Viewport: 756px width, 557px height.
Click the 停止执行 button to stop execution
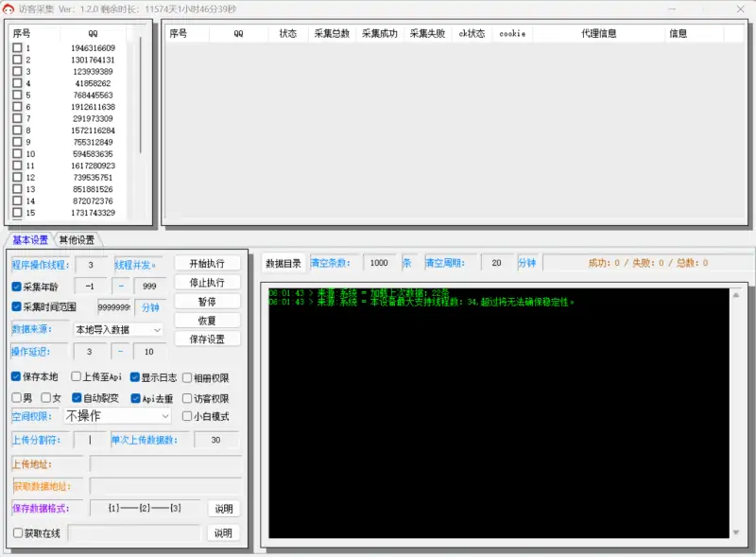click(x=207, y=282)
